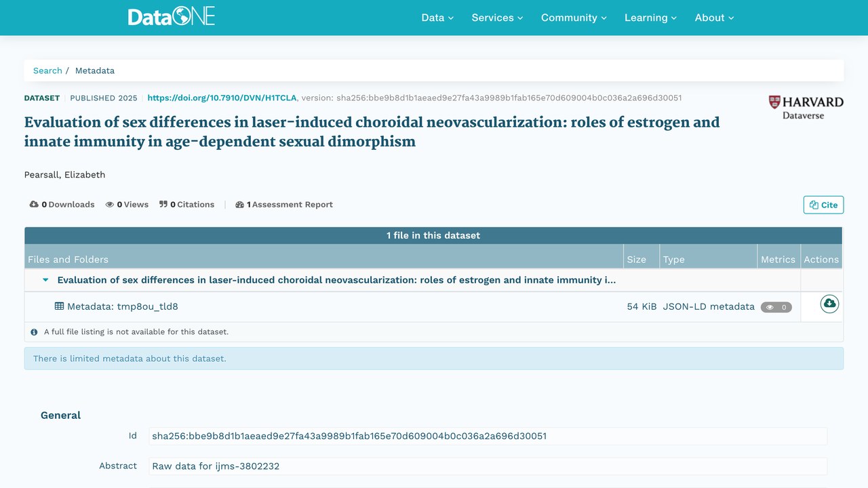Collapse the dataset folder tree row
Viewport: 868px width, 488px height.
[45, 280]
